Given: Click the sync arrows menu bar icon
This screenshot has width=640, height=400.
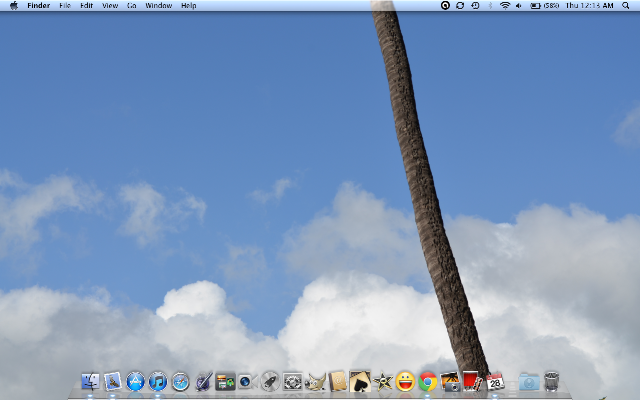Looking at the screenshot, I should [x=460, y=5].
